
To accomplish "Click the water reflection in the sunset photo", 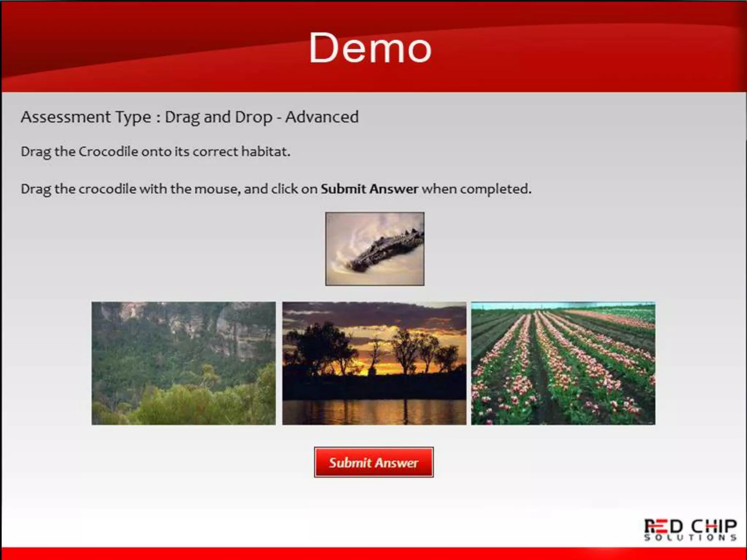I will tap(374, 411).
